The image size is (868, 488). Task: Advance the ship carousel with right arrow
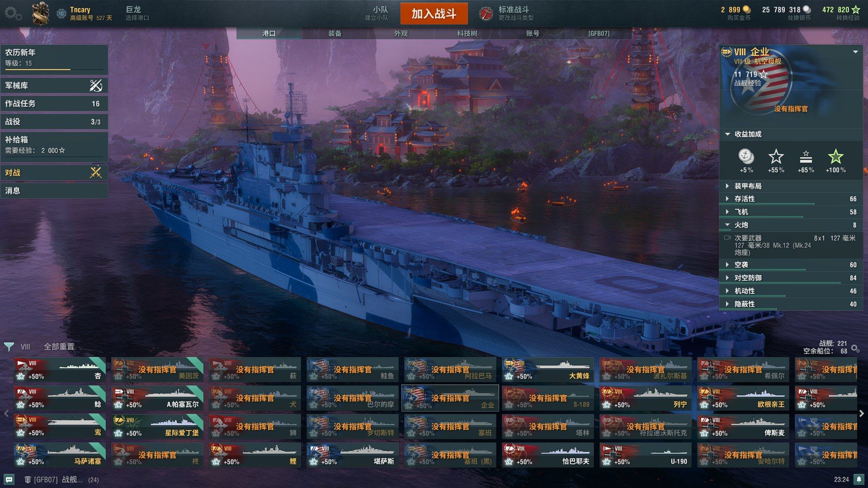[861, 413]
